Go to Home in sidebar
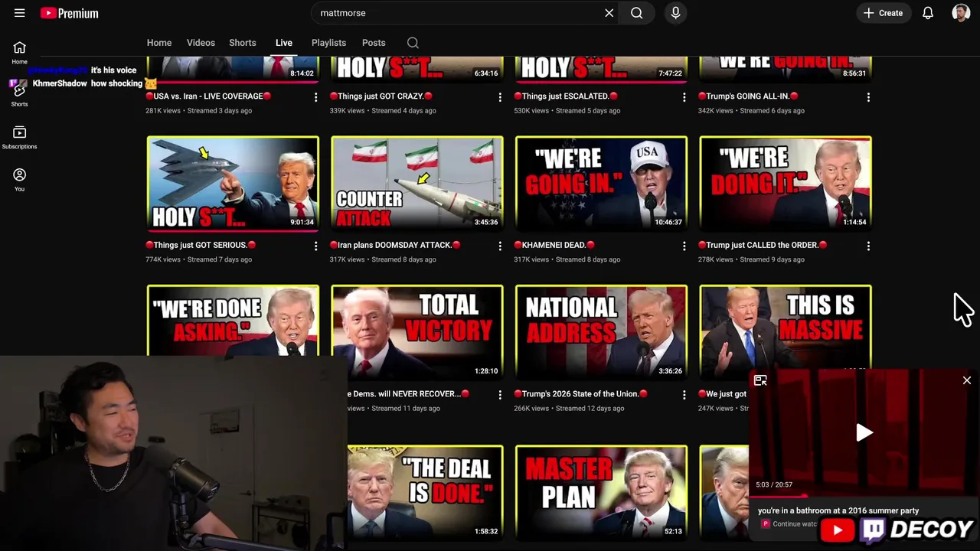This screenshot has width=980, height=551. coord(19,53)
